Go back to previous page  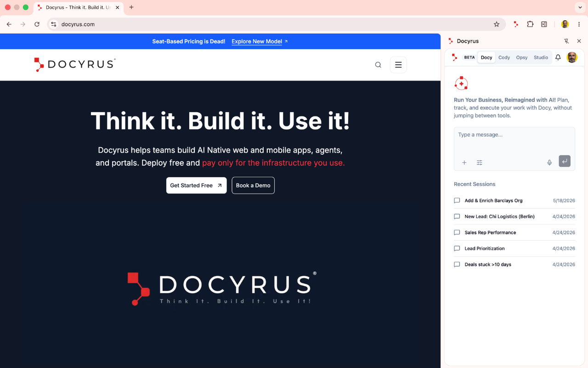coord(9,24)
